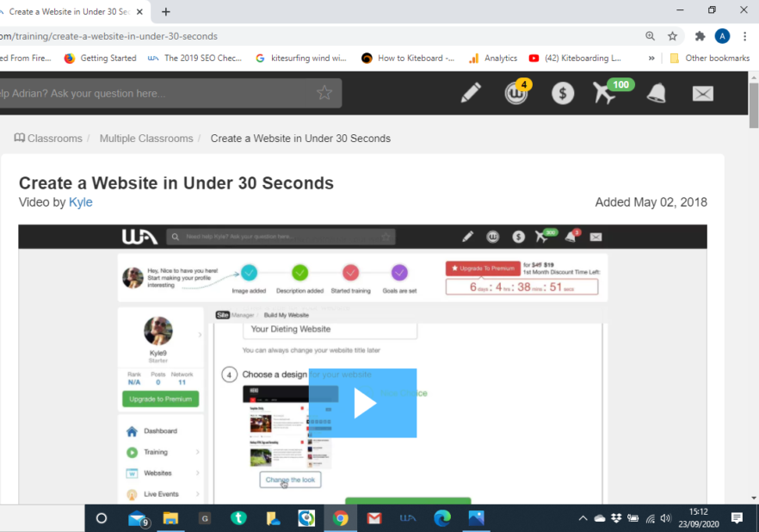
Task: Open the grey 'G' app on the taskbar
Action: [x=205, y=518]
